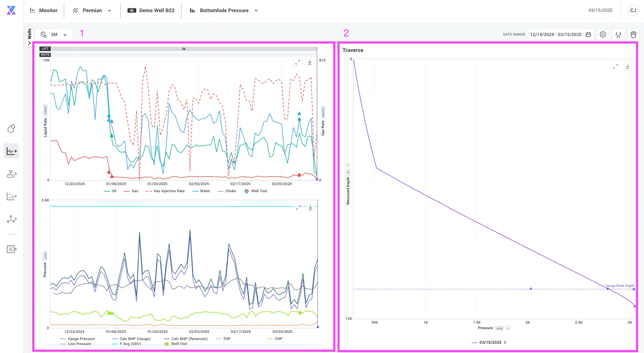Open the Bottomhole Pressure view dropdown

click(224, 10)
